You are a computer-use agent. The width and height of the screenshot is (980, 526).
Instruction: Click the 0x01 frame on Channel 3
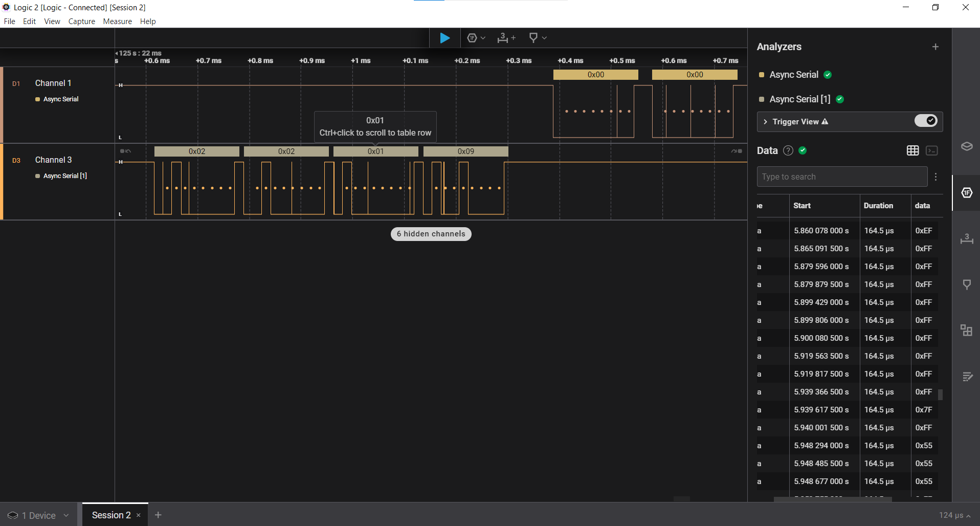coord(376,151)
